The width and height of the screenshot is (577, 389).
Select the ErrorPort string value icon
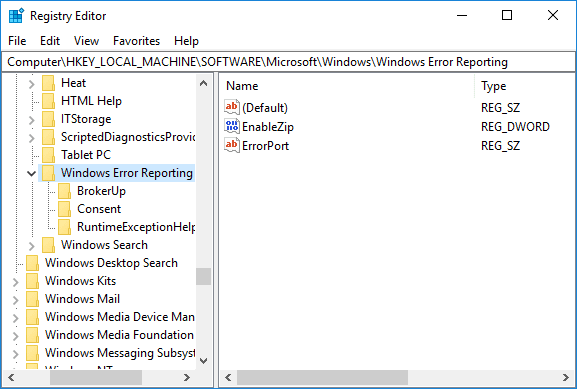pos(232,146)
